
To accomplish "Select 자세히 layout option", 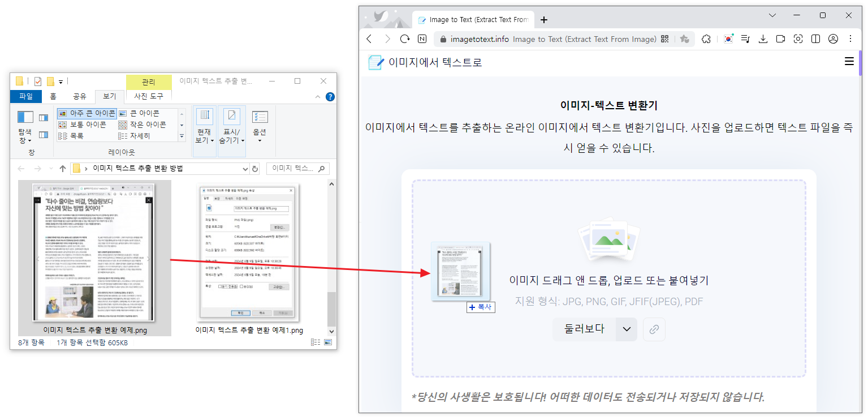I will point(135,136).
